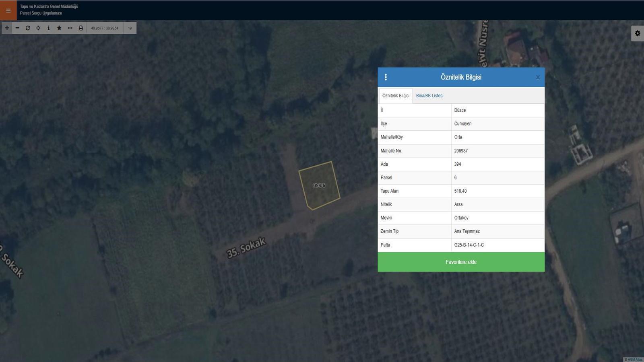Switch to the Bina/BB Listesi tab
Screen dimensions: 644x362
click(x=429, y=96)
